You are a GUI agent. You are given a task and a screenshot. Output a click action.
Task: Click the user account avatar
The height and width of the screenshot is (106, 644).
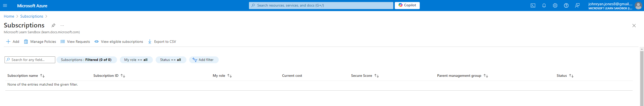pos(638,6)
